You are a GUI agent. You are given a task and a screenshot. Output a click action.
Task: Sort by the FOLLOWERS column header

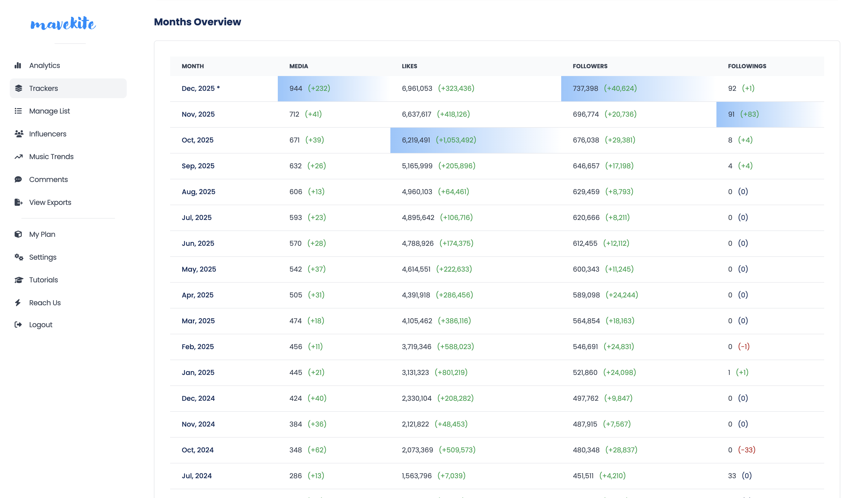coord(590,66)
